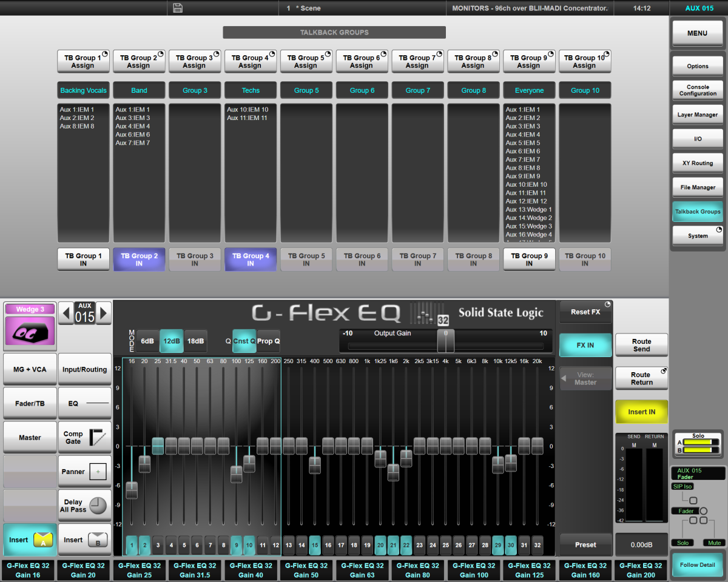Screen dimensions: 728x582
Task: Open the I/O page
Action: (698, 139)
